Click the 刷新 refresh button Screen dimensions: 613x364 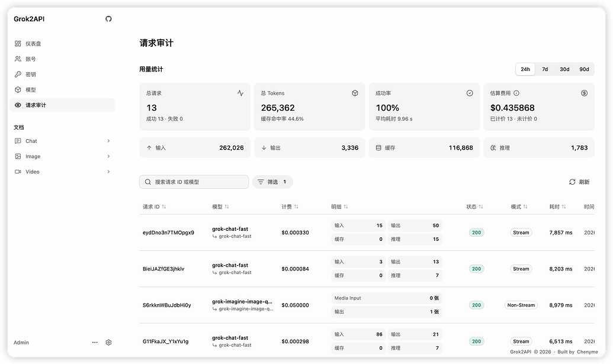tap(579, 182)
